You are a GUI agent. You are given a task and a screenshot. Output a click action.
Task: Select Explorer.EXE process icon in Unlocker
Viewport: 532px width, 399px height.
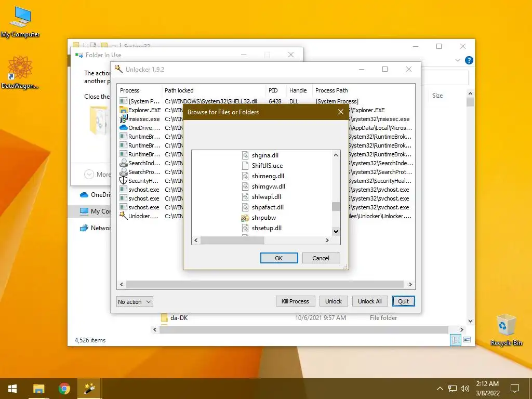click(x=123, y=110)
